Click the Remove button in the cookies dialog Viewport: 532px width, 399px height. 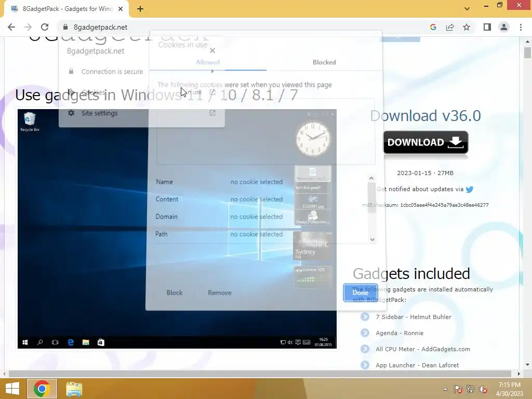[220, 292]
